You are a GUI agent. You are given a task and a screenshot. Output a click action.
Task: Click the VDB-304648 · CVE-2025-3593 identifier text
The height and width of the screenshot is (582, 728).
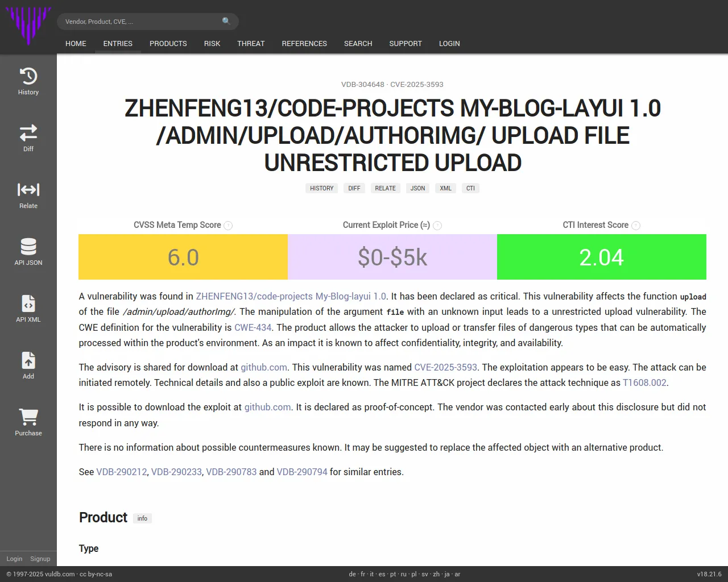[392, 84]
